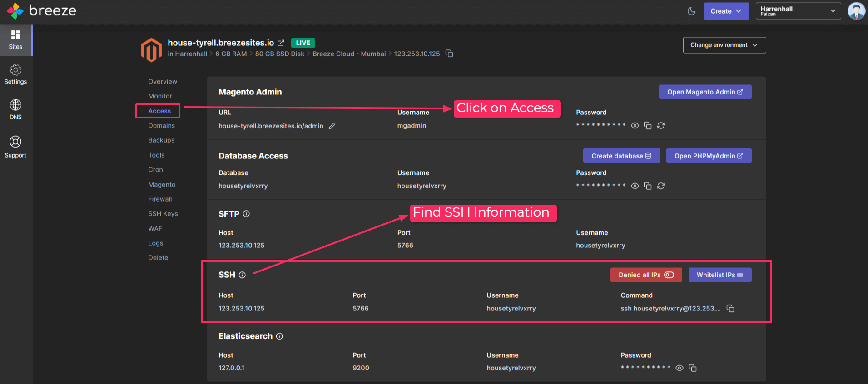Click Whitelist IPs button
The image size is (868, 384).
(720, 275)
